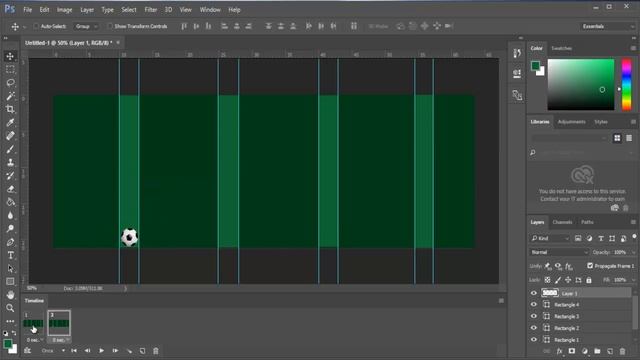The image size is (640, 360).
Task: Pick a color in the green color field
Action: pyautogui.click(x=581, y=84)
